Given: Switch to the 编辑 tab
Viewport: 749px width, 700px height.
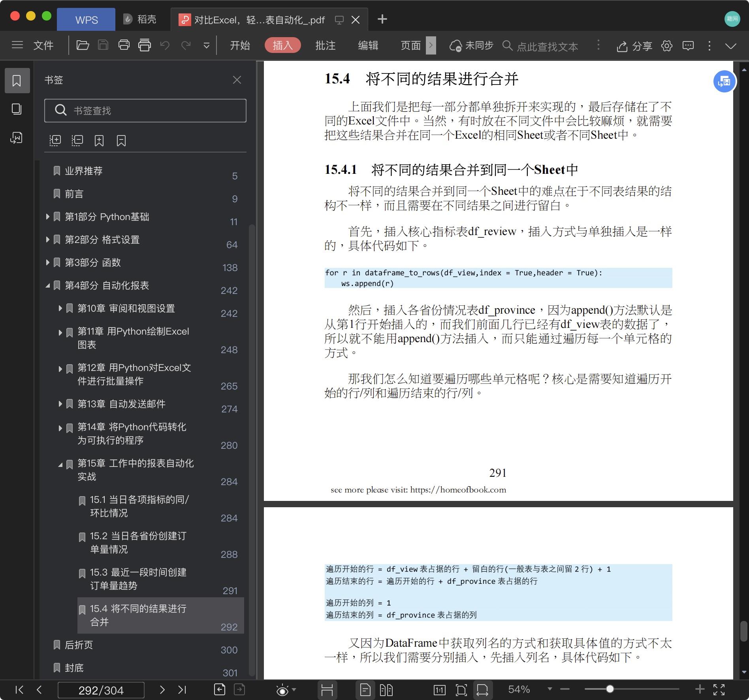Looking at the screenshot, I should (x=368, y=45).
